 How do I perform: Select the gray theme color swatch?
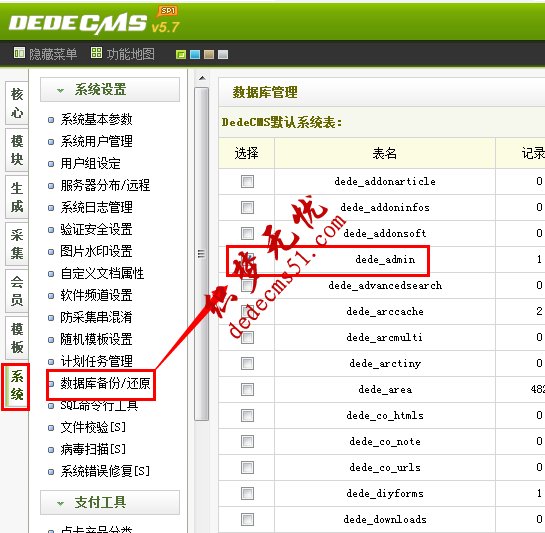click(223, 55)
